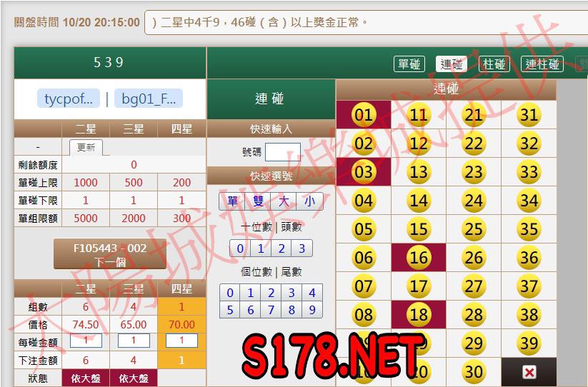588x387 pixels.
Task: Quick-select 雙 even numbers
Action: 258,201
